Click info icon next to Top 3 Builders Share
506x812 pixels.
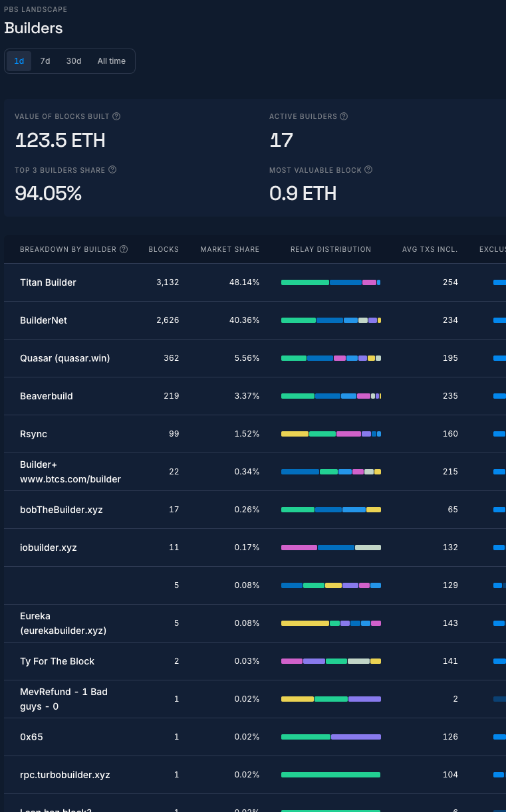(x=112, y=170)
